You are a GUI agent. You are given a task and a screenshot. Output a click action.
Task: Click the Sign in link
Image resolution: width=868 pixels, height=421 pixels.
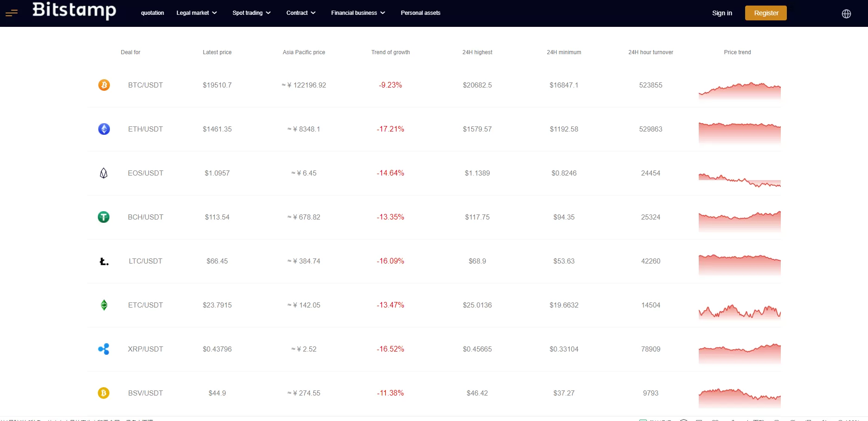coord(722,13)
